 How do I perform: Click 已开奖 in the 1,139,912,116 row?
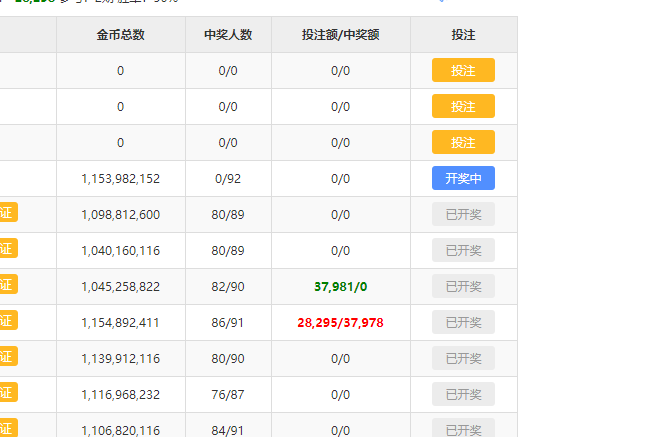coord(463,358)
